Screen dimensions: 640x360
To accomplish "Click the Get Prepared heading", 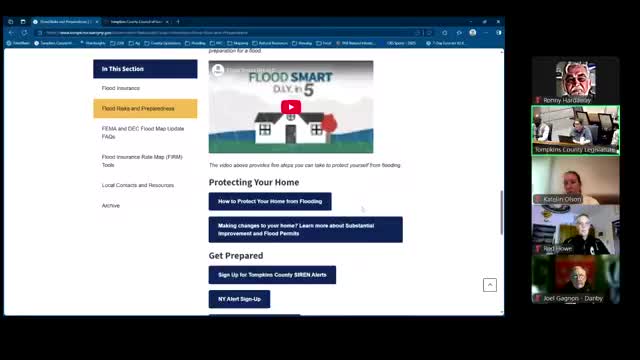I will [x=236, y=256].
